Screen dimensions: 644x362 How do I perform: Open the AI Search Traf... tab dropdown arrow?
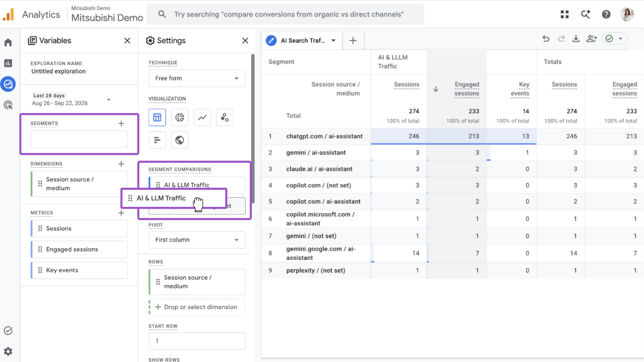[333, 41]
